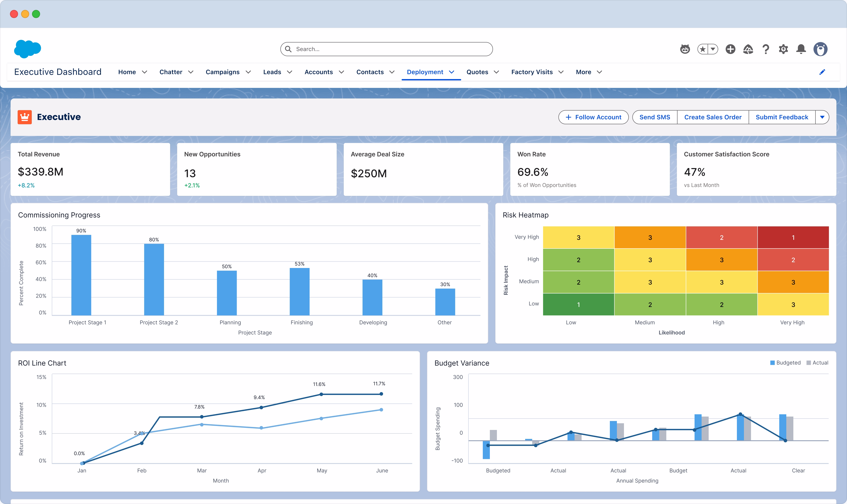This screenshot has height=504, width=847.
Task: Open the Contacts tab
Action: (370, 72)
